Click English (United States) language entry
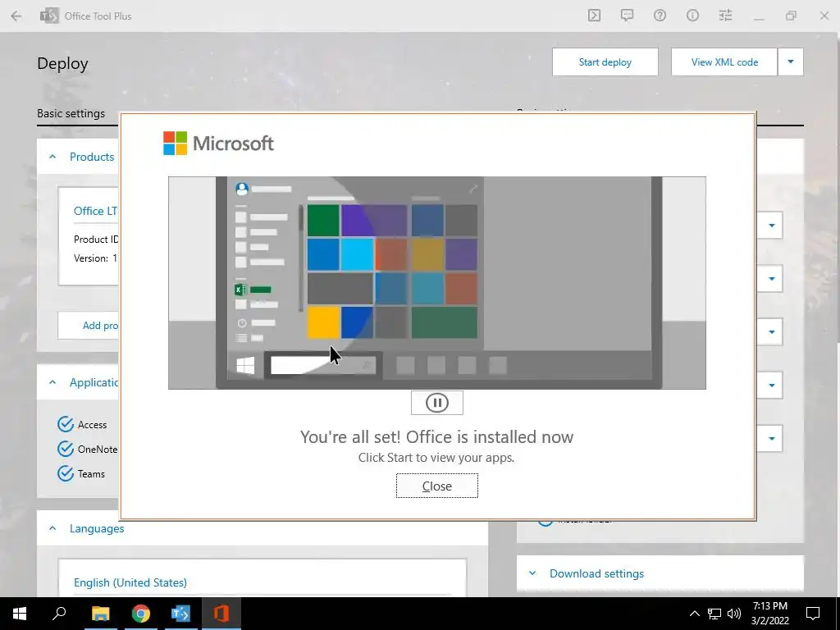Image resolution: width=840 pixels, height=630 pixels. click(x=130, y=582)
